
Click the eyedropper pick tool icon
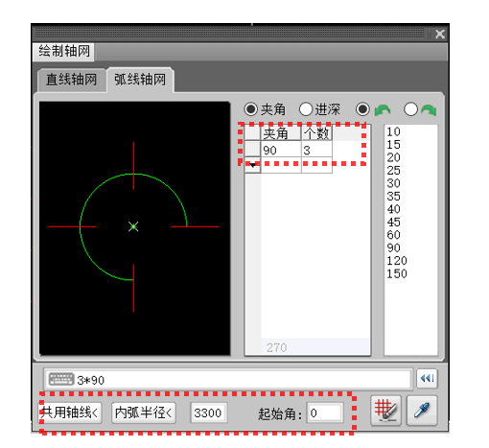click(x=422, y=411)
